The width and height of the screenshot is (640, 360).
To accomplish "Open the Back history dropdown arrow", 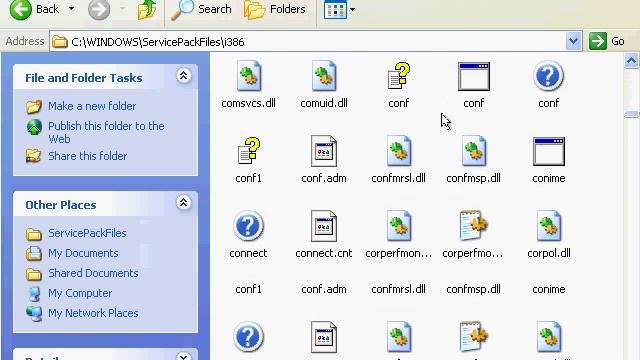I will pyautogui.click(x=71, y=9).
